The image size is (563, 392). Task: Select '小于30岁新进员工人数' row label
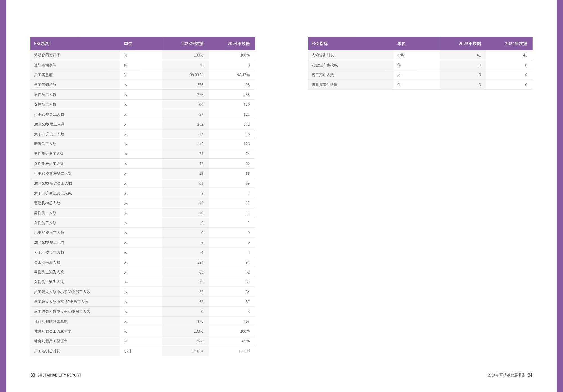coord(53,173)
